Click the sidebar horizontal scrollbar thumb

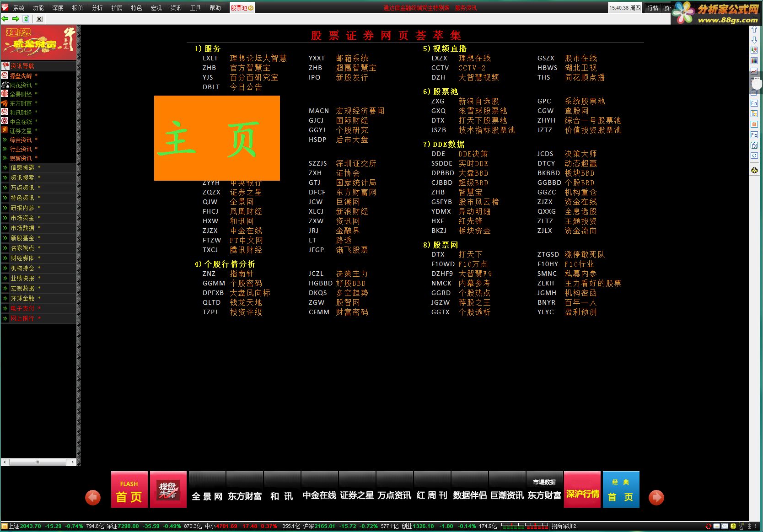click(x=38, y=462)
